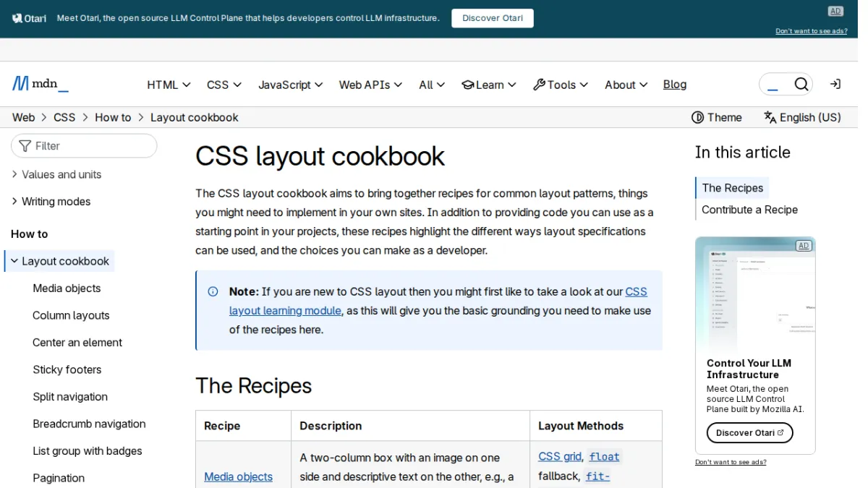Click the Otari logo in the top banner
This screenshot has width=868, height=488.
pos(29,18)
